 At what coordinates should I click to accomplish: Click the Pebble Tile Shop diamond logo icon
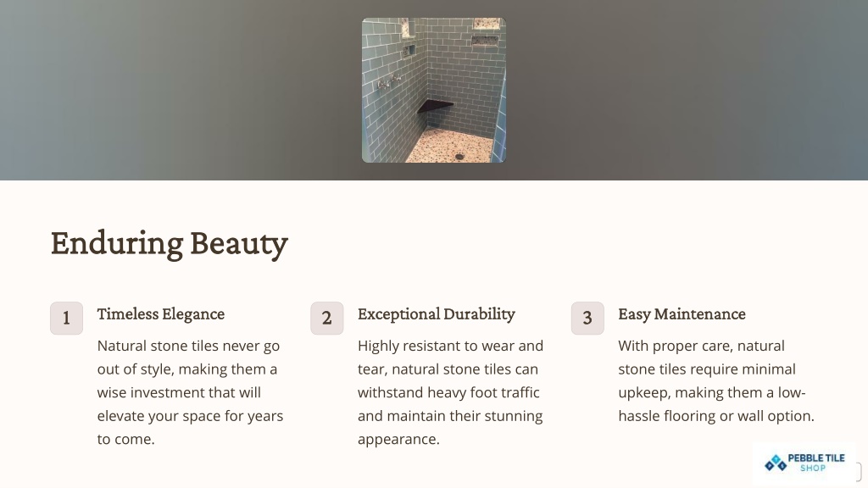pos(775,463)
